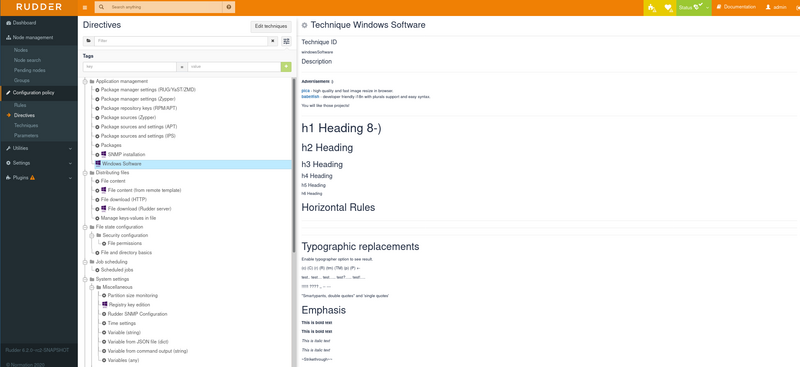Click the search magnifier icon in top bar

click(x=102, y=7)
